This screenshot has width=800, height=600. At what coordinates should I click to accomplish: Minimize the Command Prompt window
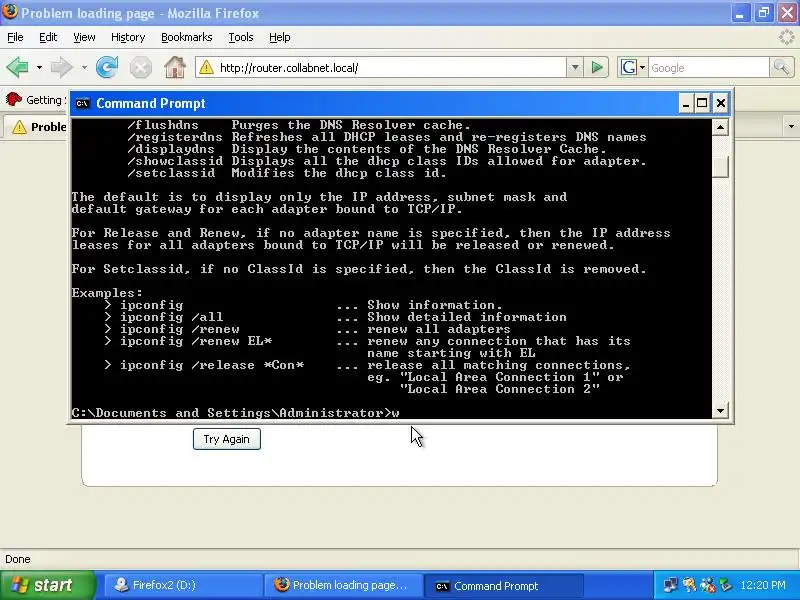pyautogui.click(x=686, y=104)
